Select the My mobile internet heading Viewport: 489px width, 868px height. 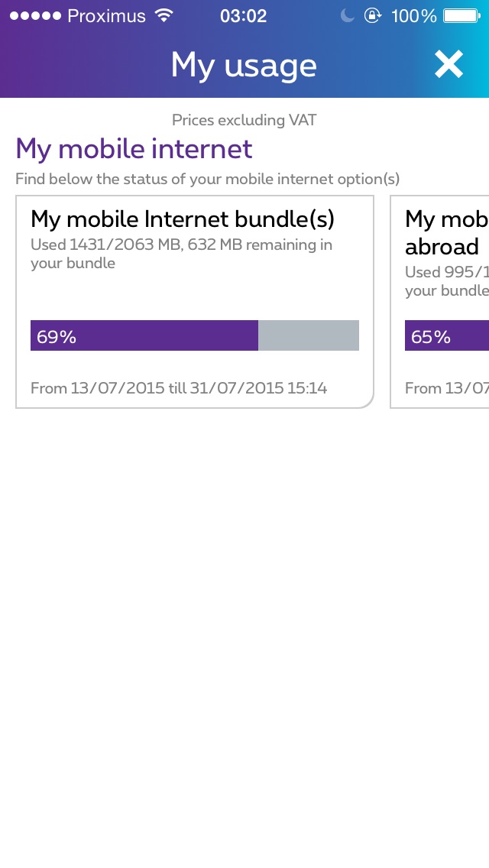click(134, 149)
